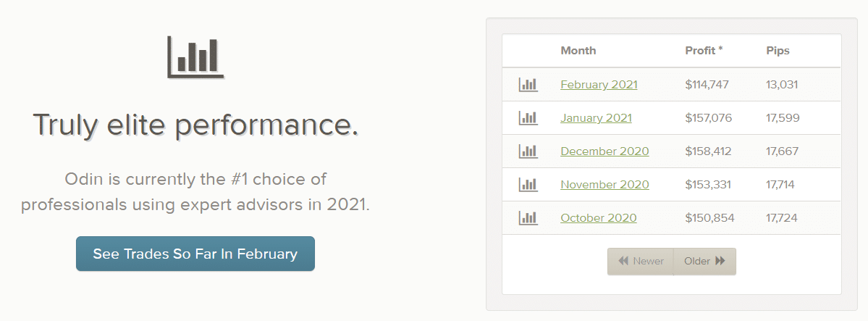Screen dimensions: 868x321
Task: Open the October 2020 month link
Action: click(598, 218)
